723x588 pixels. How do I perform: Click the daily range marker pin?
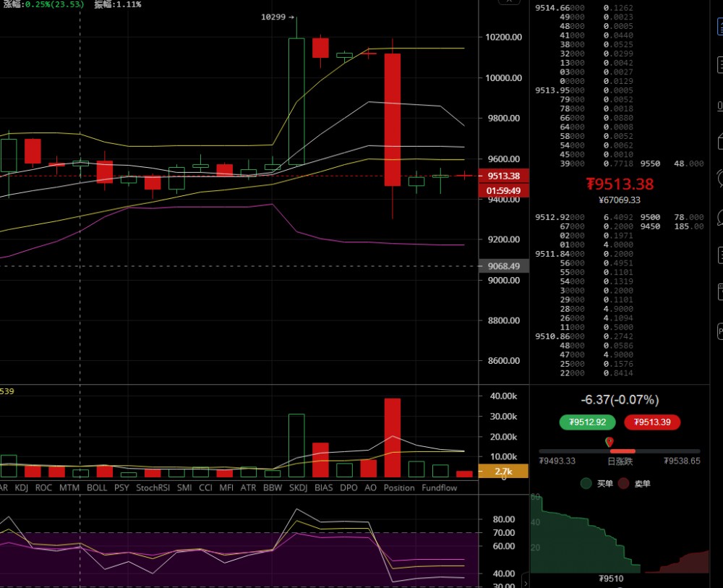(609, 441)
